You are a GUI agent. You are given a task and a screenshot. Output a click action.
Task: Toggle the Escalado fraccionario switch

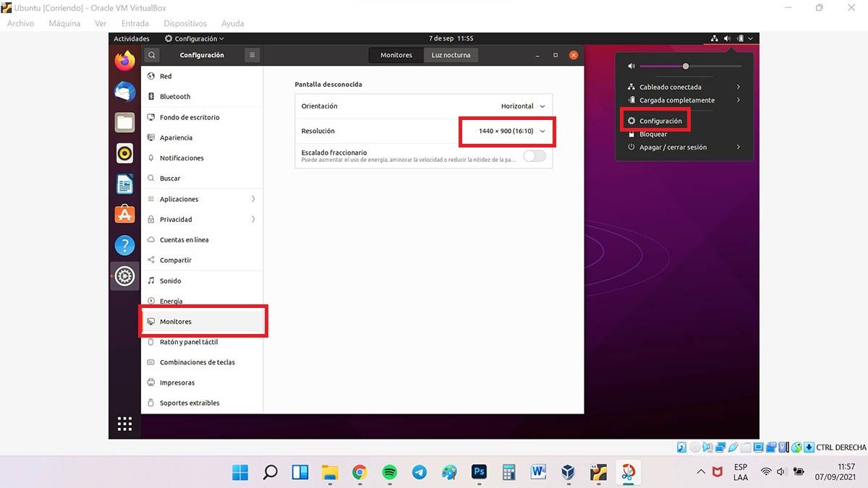[x=535, y=156]
